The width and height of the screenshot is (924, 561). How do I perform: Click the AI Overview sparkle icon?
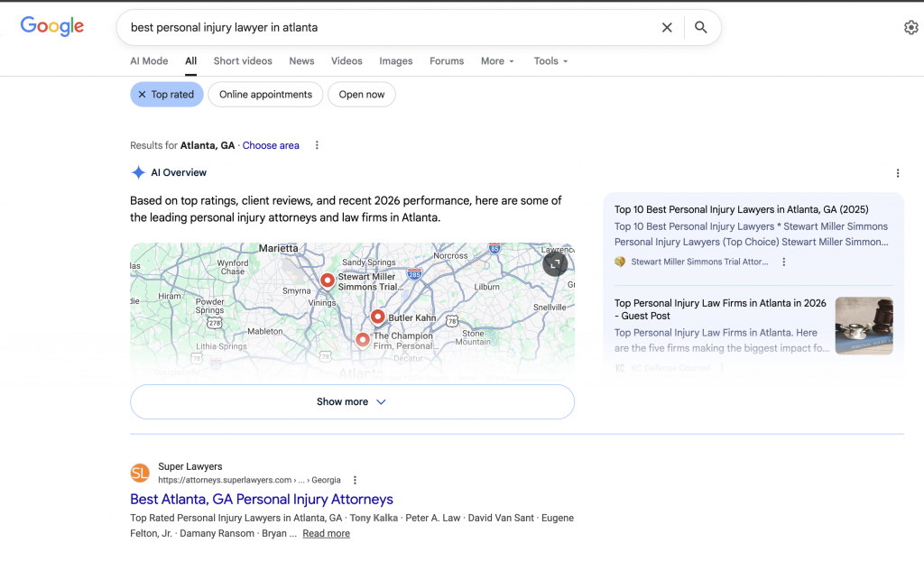(138, 172)
